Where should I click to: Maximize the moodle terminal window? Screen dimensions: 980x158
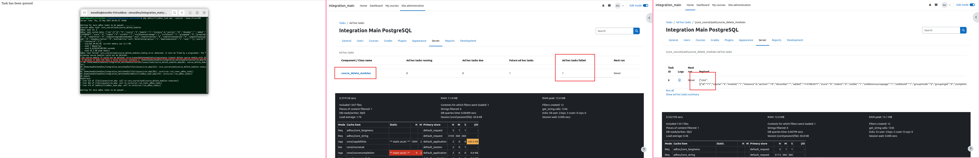click(197, 13)
